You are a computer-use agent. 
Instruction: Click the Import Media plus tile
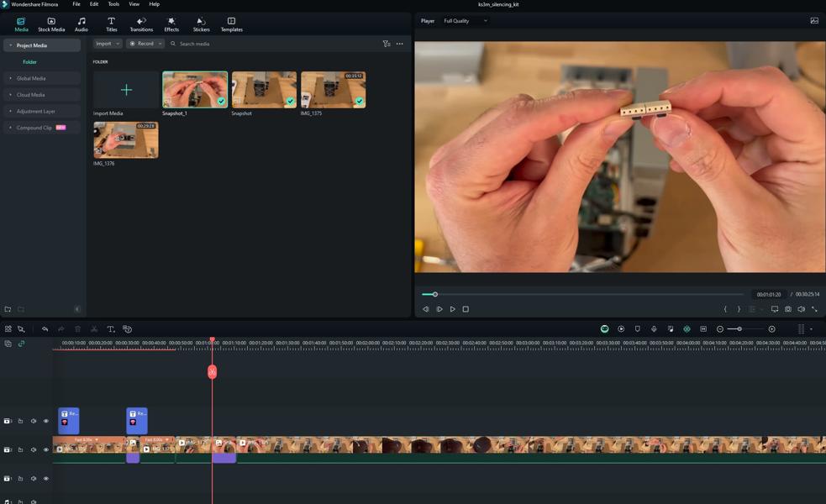pyautogui.click(x=126, y=90)
